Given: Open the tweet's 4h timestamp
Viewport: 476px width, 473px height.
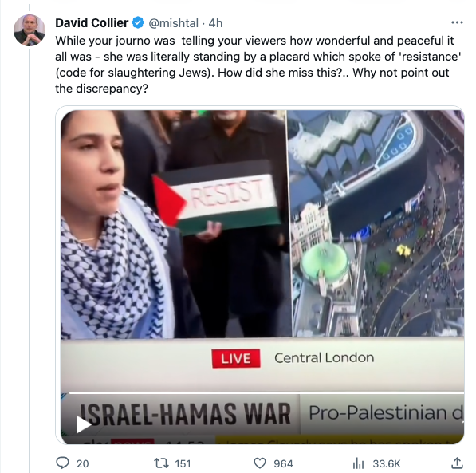Looking at the screenshot, I should pos(215,23).
